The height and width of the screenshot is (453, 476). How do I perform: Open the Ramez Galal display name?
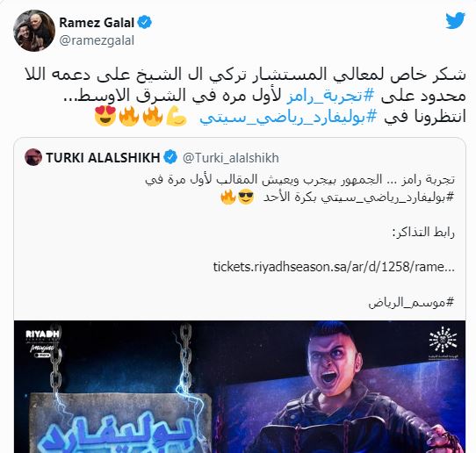(97, 23)
